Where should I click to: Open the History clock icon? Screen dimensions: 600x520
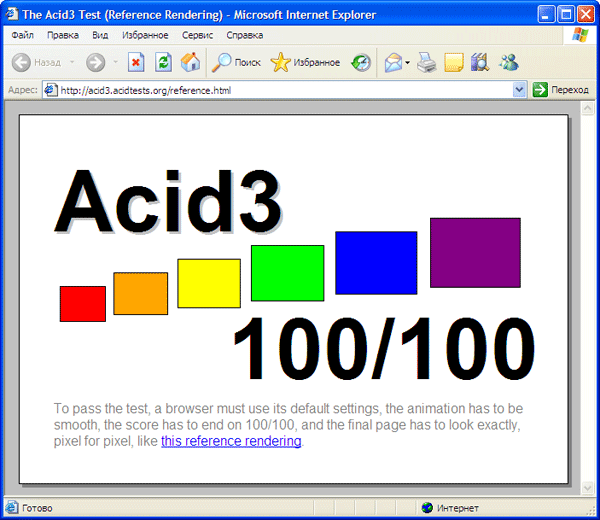pos(361,62)
